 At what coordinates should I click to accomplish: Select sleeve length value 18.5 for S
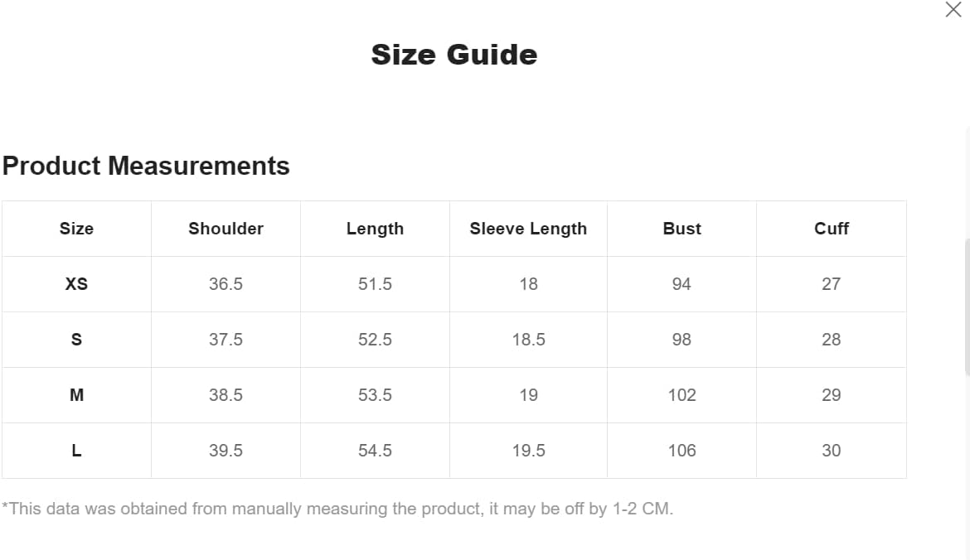coord(528,340)
